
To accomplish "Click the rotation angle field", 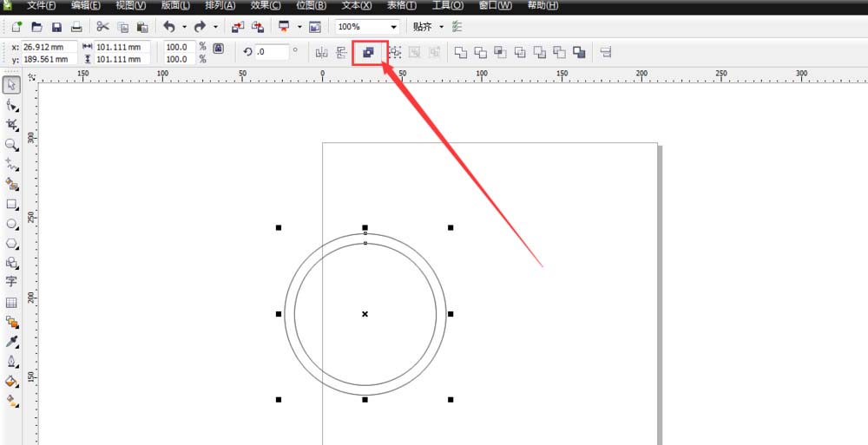I will click(x=272, y=52).
